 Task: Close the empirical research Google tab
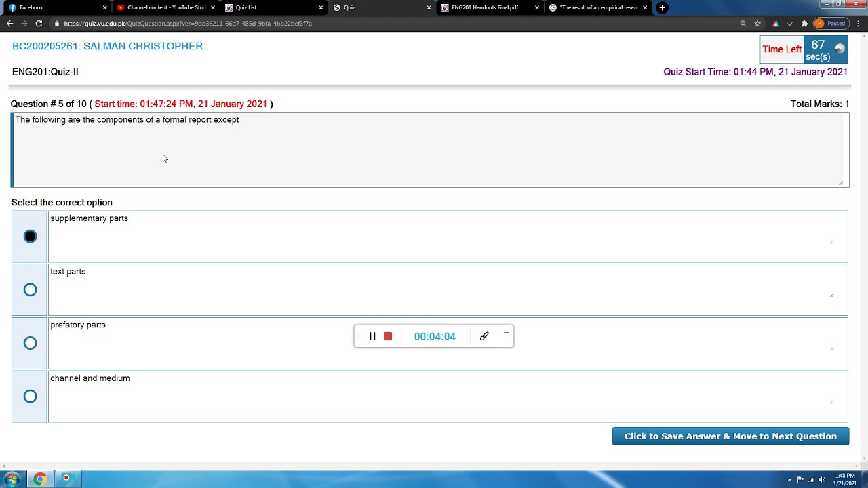[645, 7]
